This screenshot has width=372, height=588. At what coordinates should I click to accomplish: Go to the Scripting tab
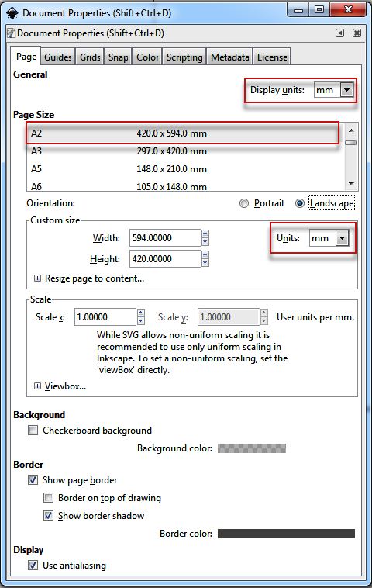pyautogui.click(x=184, y=57)
